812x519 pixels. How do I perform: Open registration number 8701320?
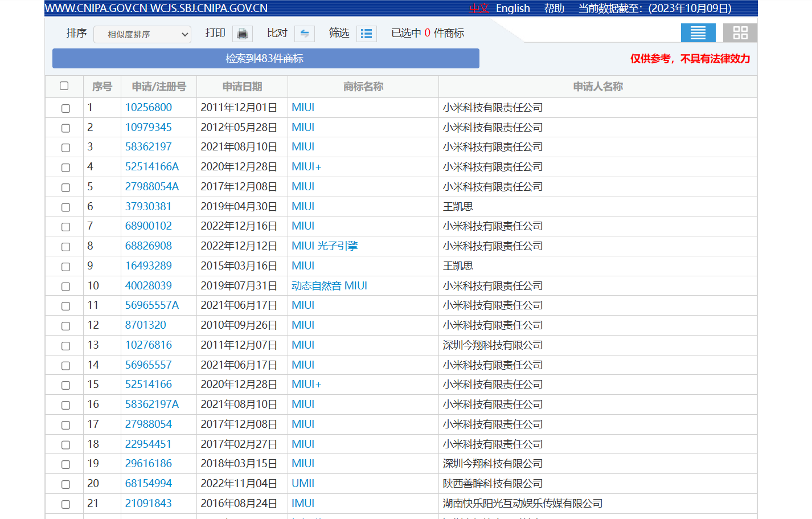[x=146, y=325]
